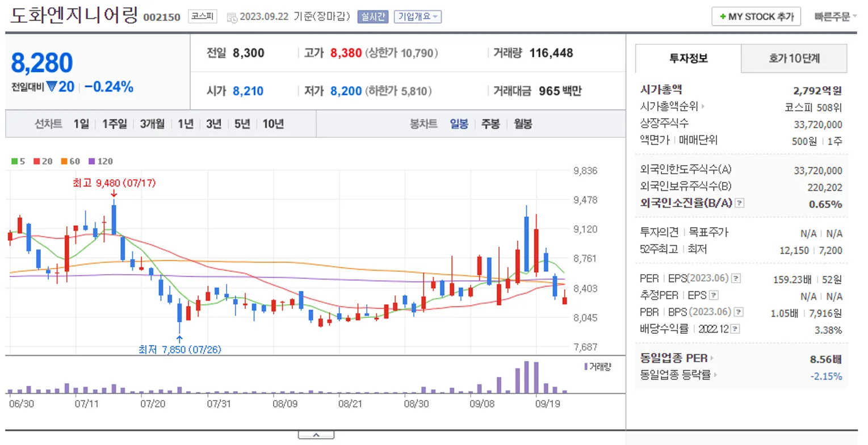Click the arrow icon beside 시가총액순위
The image size is (868, 445).
tap(703, 107)
